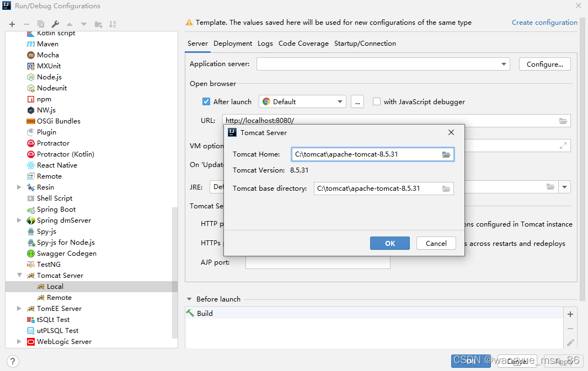Click the browser ellipsis button
Screen dimensions: 588x371
pos(357,101)
